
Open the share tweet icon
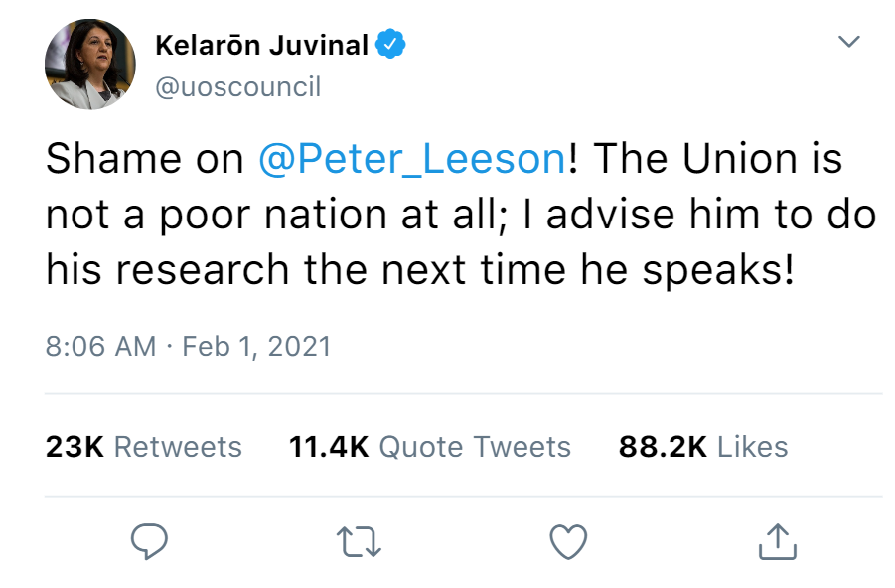(778, 541)
